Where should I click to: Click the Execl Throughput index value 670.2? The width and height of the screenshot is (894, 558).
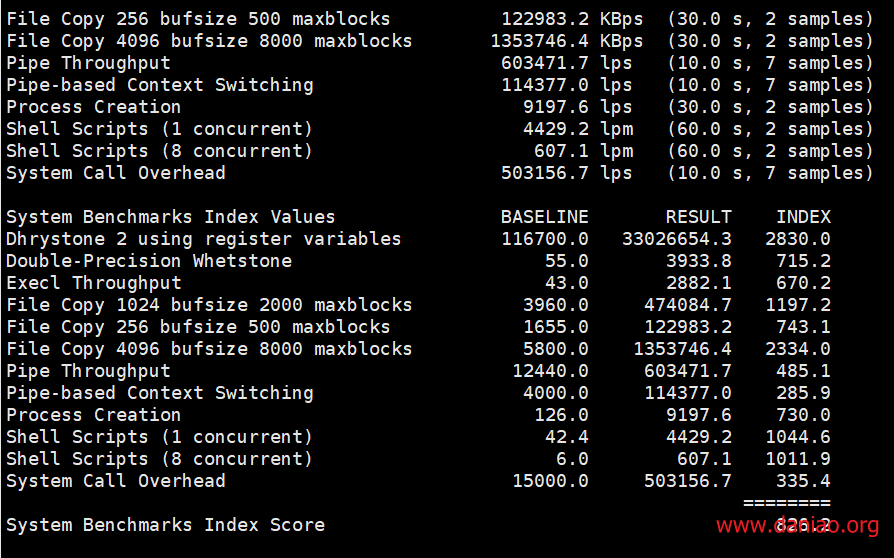pos(803,283)
